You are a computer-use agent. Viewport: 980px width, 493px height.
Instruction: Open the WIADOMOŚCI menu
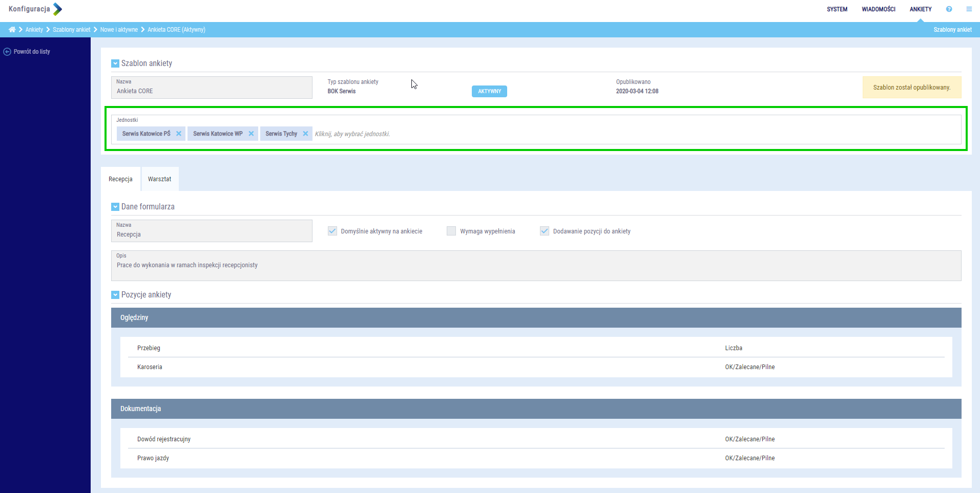coord(878,9)
